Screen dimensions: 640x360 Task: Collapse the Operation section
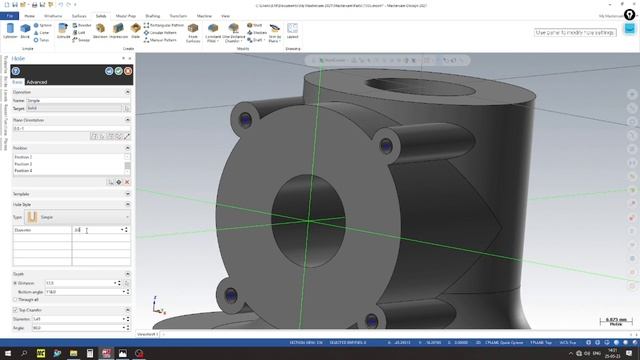127,92
